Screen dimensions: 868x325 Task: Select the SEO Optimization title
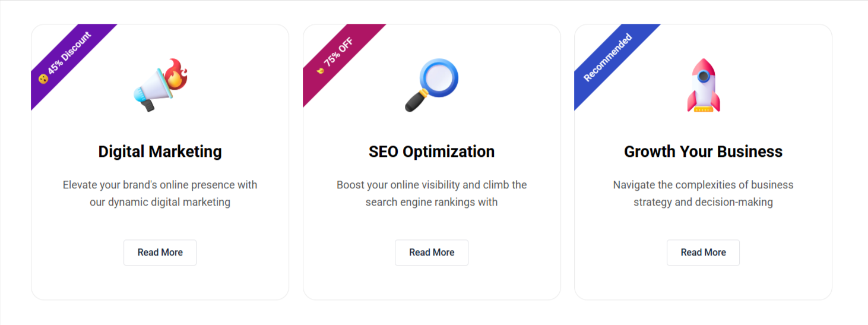(x=432, y=152)
